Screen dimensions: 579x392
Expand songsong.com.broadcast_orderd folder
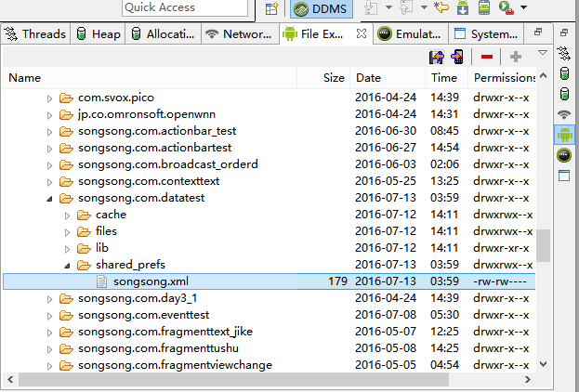tap(49, 165)
